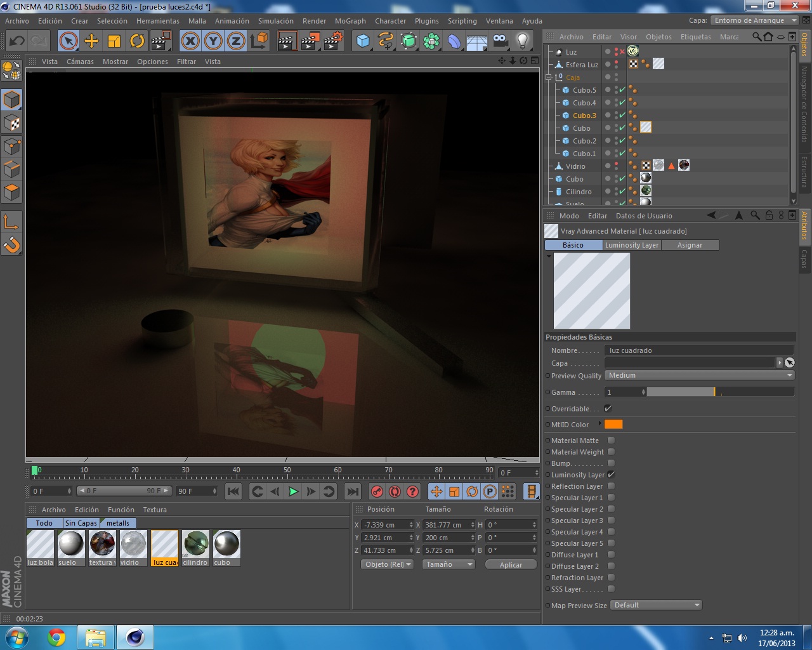Screen dimensions: 812x650
Task: Open the spline drawing tools
Action: pos(386,41)
